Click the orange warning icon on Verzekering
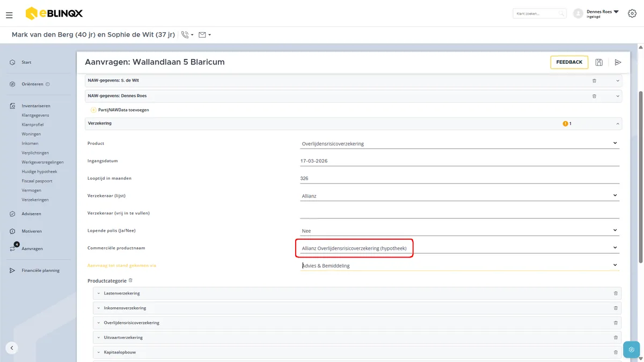 [565, 124]
